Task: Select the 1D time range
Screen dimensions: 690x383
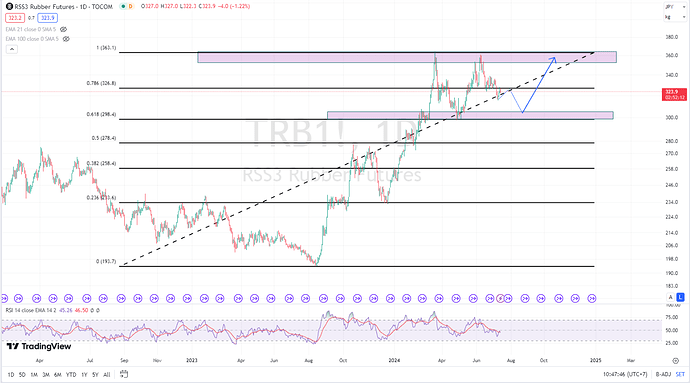Action: click(11, 375)
